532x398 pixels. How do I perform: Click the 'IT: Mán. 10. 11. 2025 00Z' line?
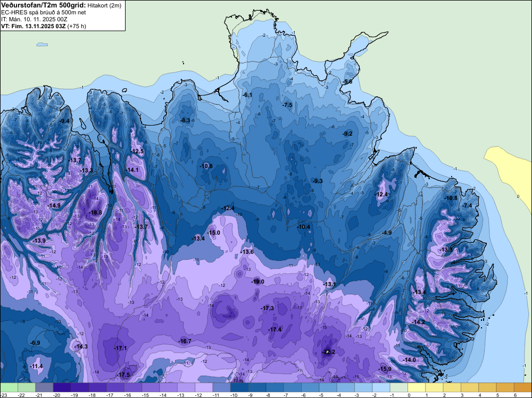pos(34,19)
